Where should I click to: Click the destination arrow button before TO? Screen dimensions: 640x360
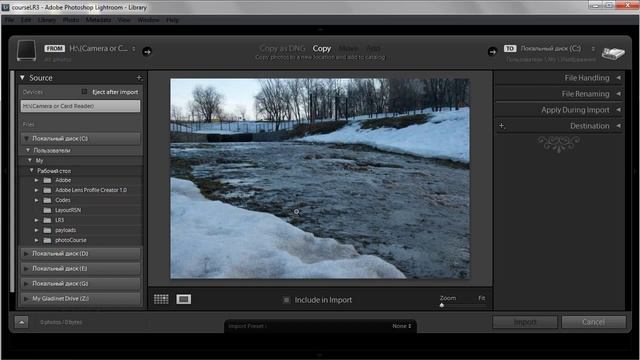pyautogui.click(x=492, y=51)
